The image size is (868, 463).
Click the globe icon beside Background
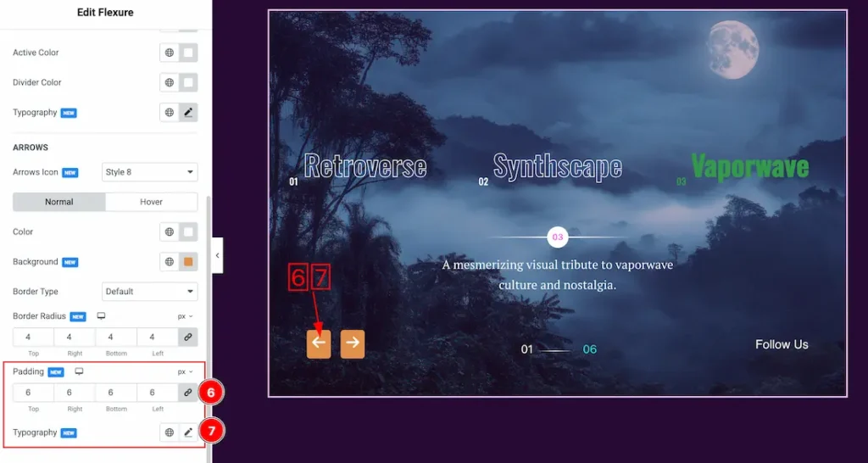(170, 262)
